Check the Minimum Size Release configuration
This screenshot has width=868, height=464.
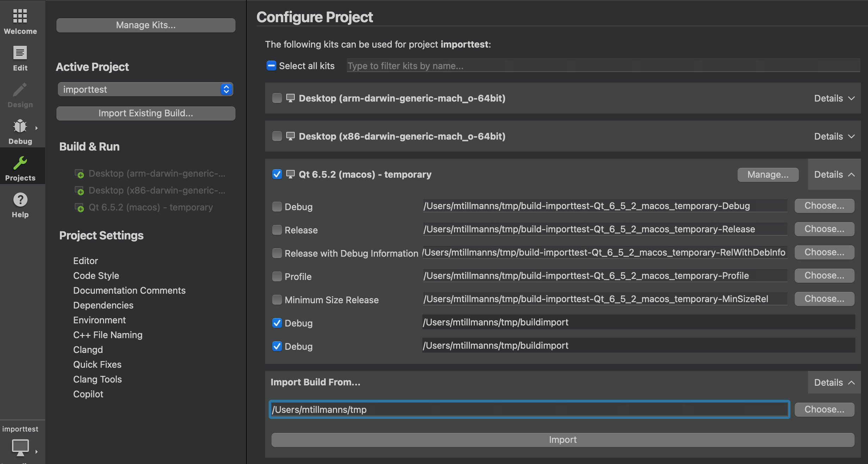(277, 300)
